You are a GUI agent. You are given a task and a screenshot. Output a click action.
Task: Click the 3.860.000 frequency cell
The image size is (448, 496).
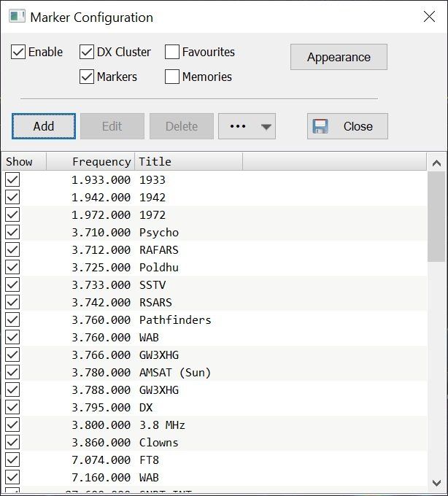tap(101, 442)
